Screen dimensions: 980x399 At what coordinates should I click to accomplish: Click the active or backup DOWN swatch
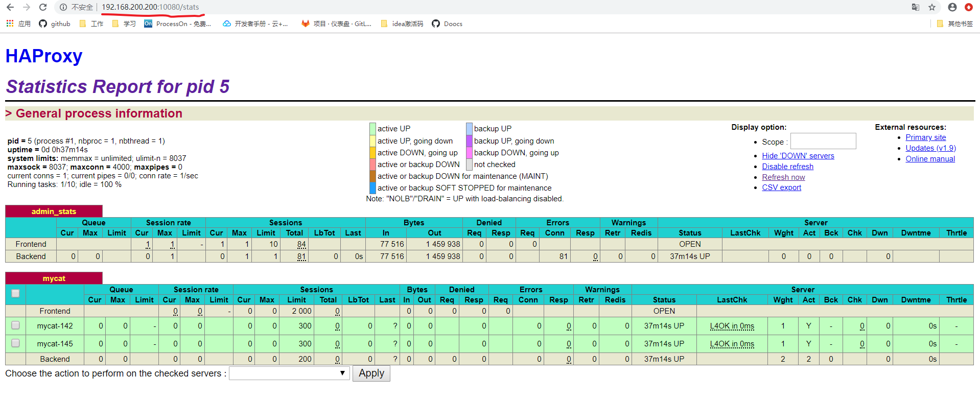372,165
